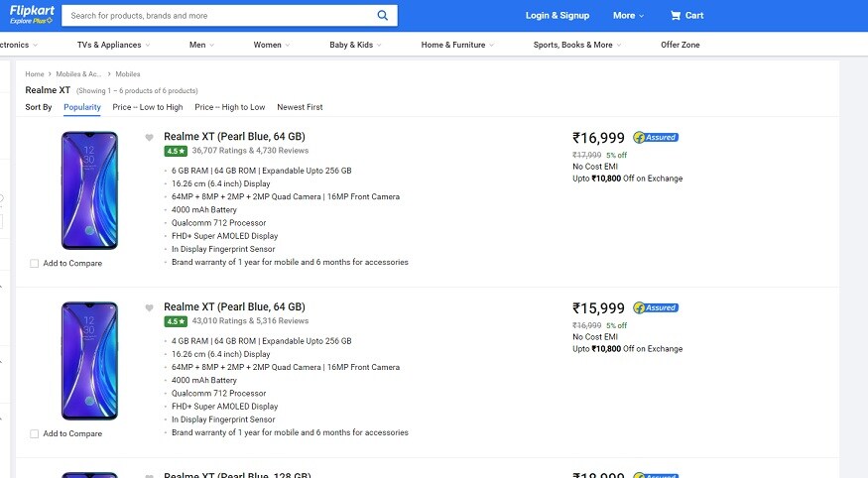Expand the Baby & Kids menu
The width and height of the screenshot is (868, 478).
(355, 45)
